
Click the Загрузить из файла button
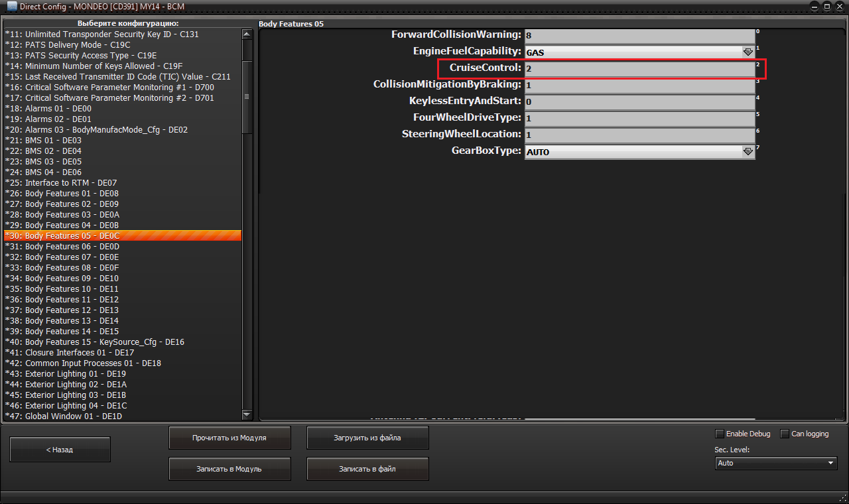pos(367,438)
